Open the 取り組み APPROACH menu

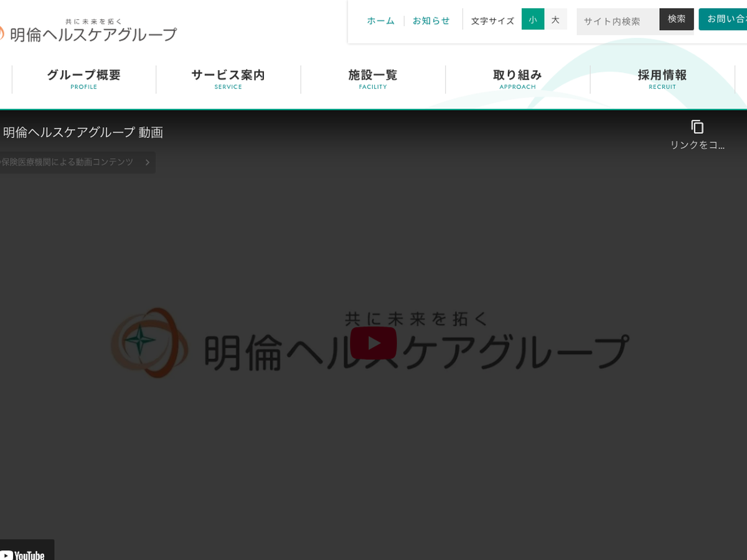coord(517,79)
